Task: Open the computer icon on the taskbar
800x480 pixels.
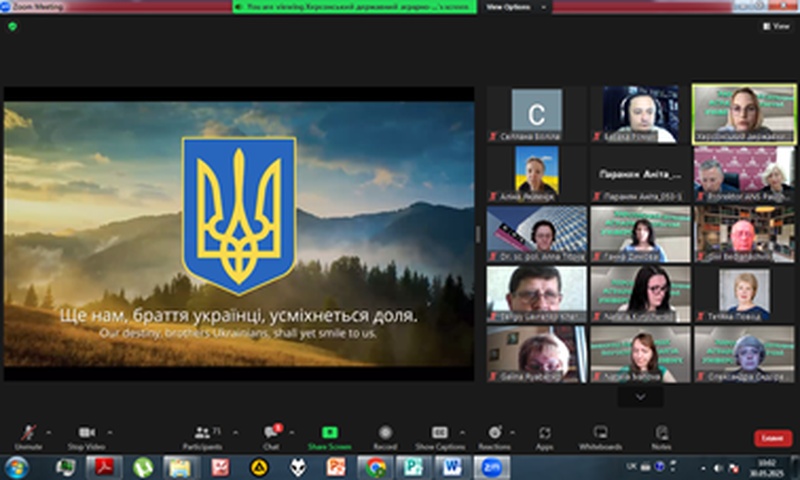Action: [x=65, y=467]
